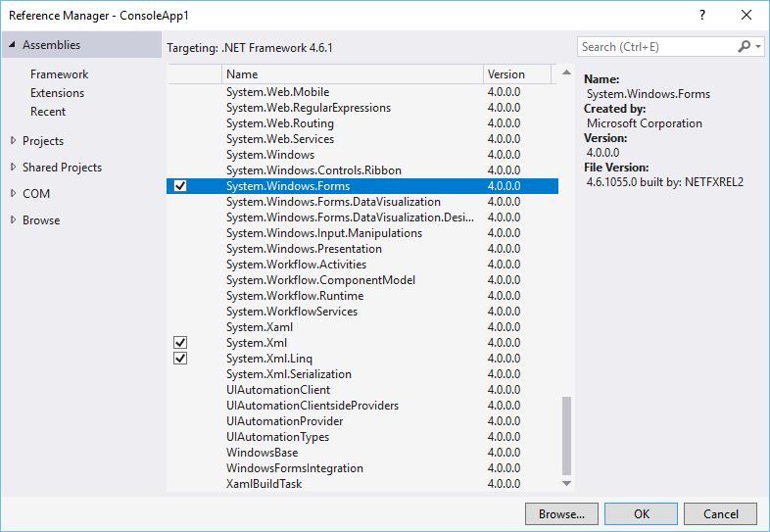The width and height of the screenshot is (770, 532).
Task: Open the search options dropdown arrow
Action: (758, 47)
